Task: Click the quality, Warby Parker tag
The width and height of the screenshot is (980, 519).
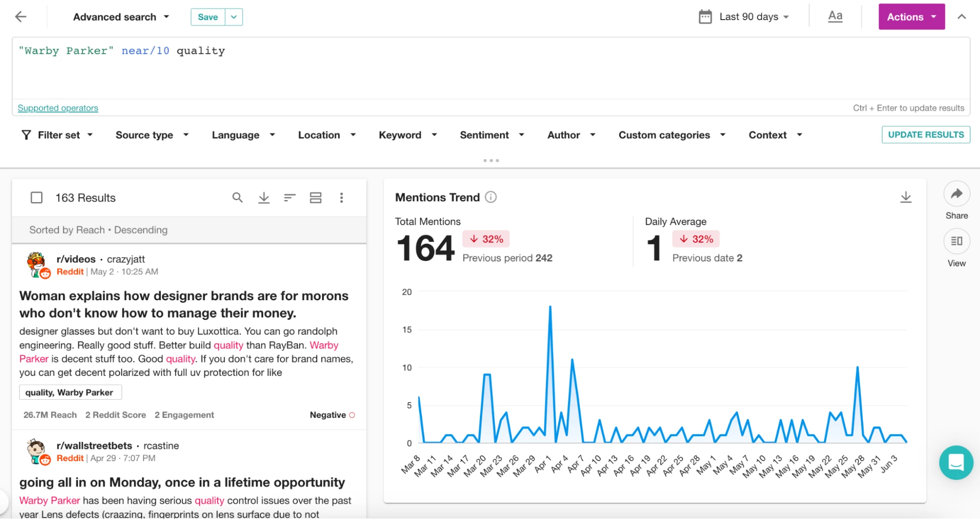Action: pos(70,392)
